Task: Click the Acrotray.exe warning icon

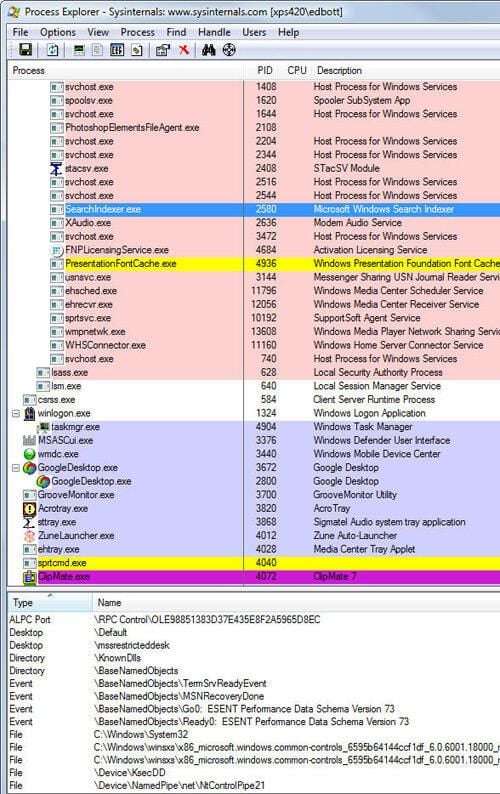Action: click(x=29, y=508)
